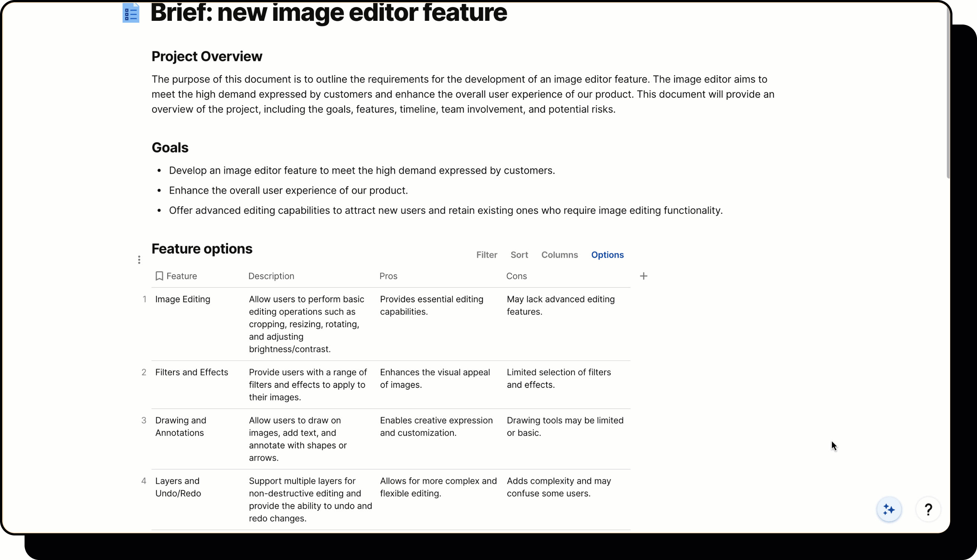The image size is (977, 560).
Task: Click the bullet starting 'Offer advanced editing capabilities'
Action: click(446, 210)
